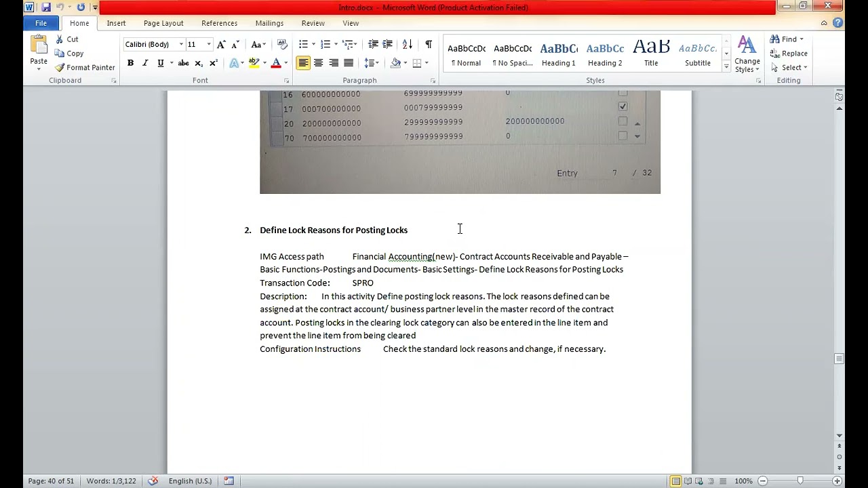Click the Sort icon
The width and height of the screenshot is (868, 488).
pos(408,45)
